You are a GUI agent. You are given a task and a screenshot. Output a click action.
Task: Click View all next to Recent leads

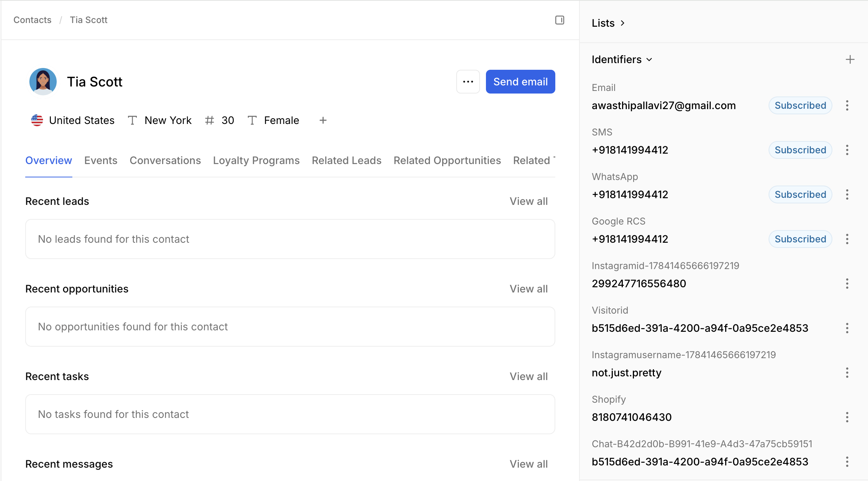tap(528, 201)
